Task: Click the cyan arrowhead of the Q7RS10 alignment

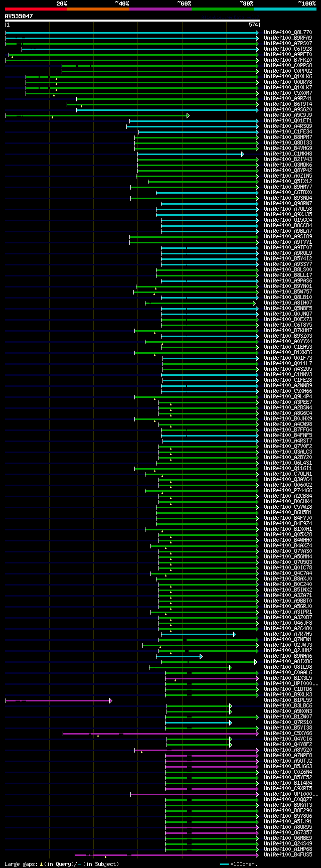Action: 231,722
